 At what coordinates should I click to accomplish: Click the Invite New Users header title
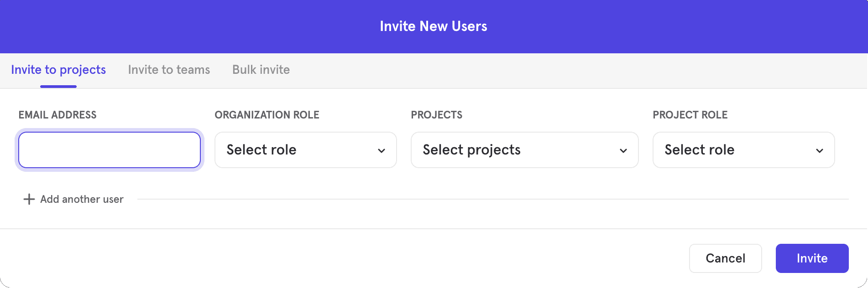coord(434,26)
